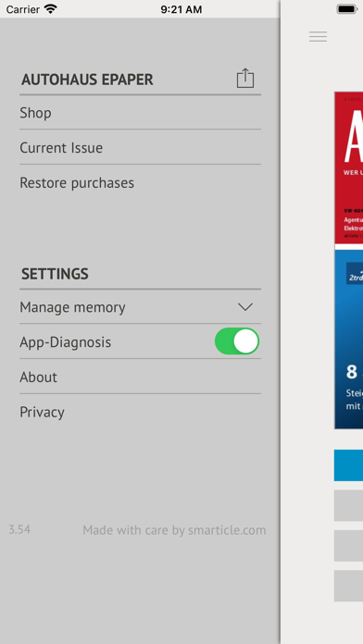
Task: Turn off the App-Diagnosis switch
Action: [x=237, y=341]
